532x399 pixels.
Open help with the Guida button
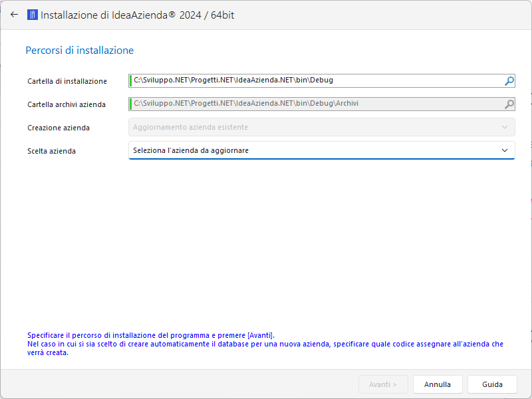(492, 384)
